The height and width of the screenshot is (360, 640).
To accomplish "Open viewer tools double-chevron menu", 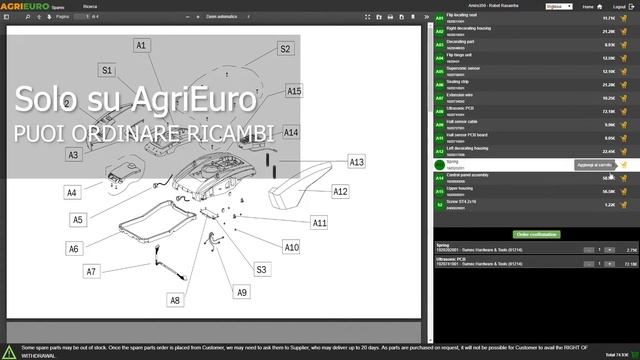I will click(427, 17).
